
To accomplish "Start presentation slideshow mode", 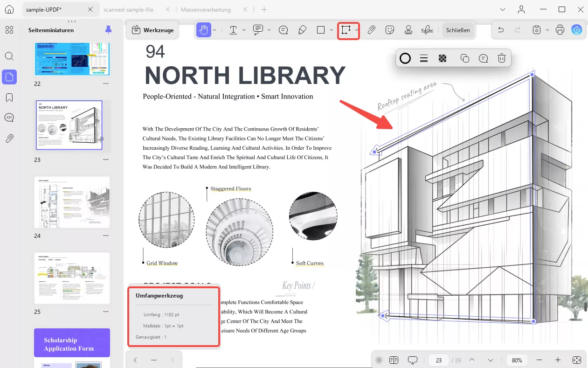I will [412, 360].
